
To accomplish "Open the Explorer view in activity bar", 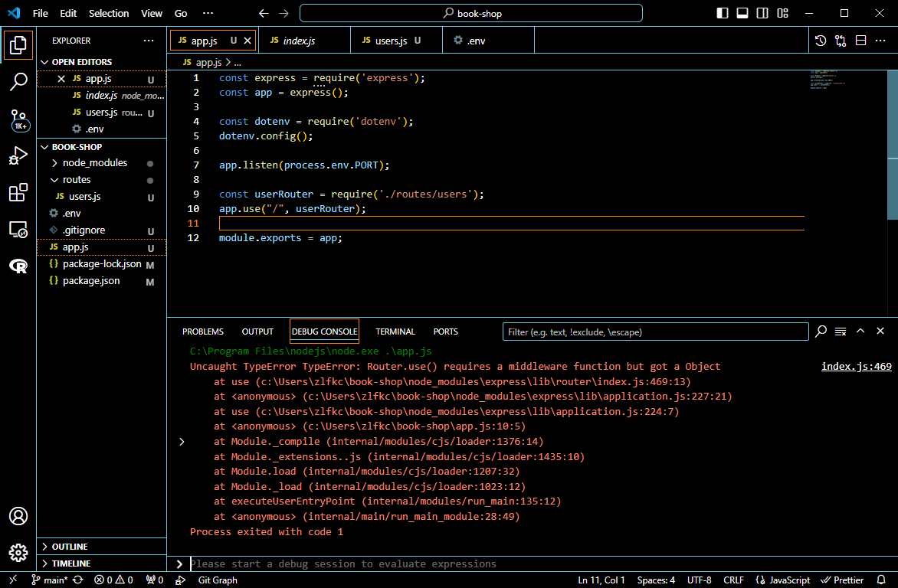I will (18, 45).
